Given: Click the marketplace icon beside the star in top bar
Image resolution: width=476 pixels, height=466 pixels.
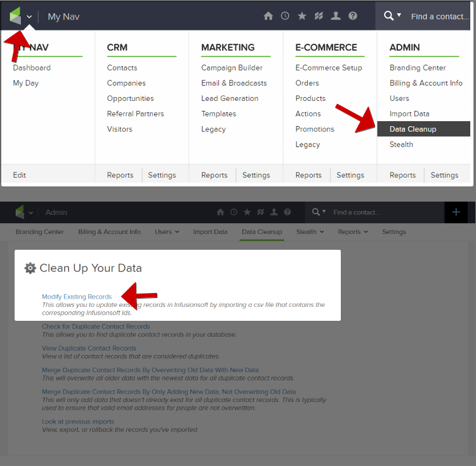Looking at the screenshot, I should 319,16.
